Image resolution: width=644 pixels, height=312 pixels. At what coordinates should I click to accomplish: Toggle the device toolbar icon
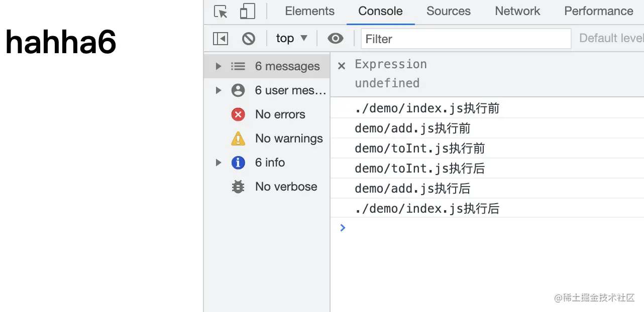pos(247,12)
